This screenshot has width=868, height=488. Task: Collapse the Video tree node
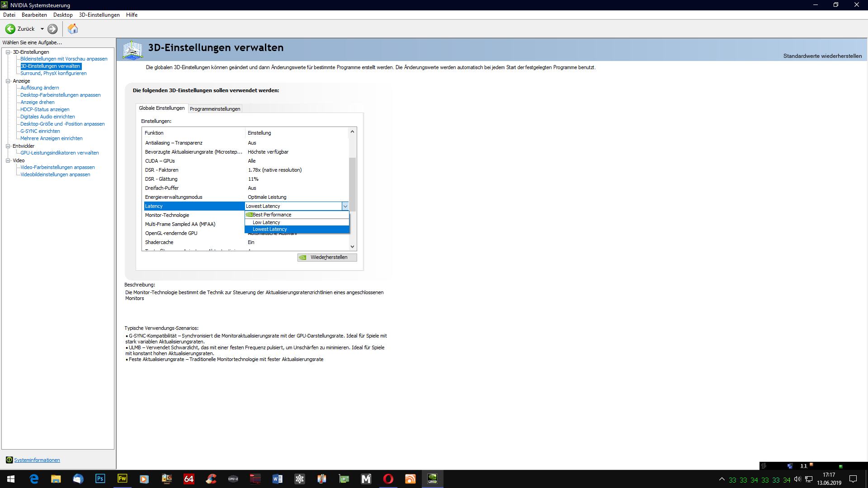(x=8, y=160)
